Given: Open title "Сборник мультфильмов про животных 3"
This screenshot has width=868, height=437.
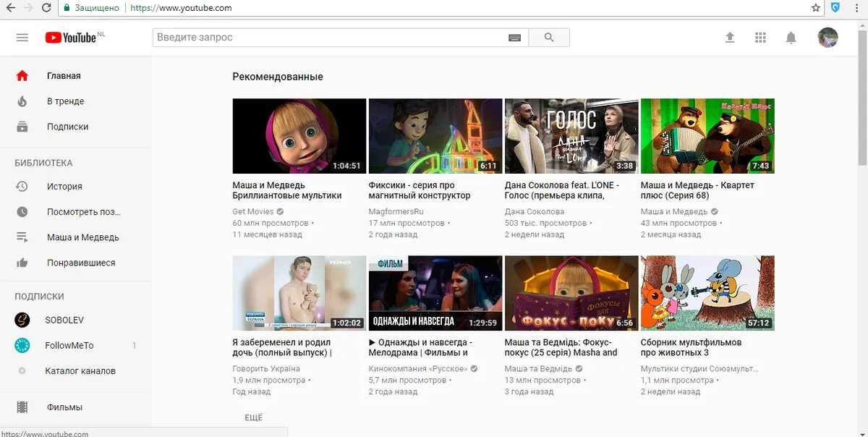Looking at the screenshot, I should tap(691, 347).
